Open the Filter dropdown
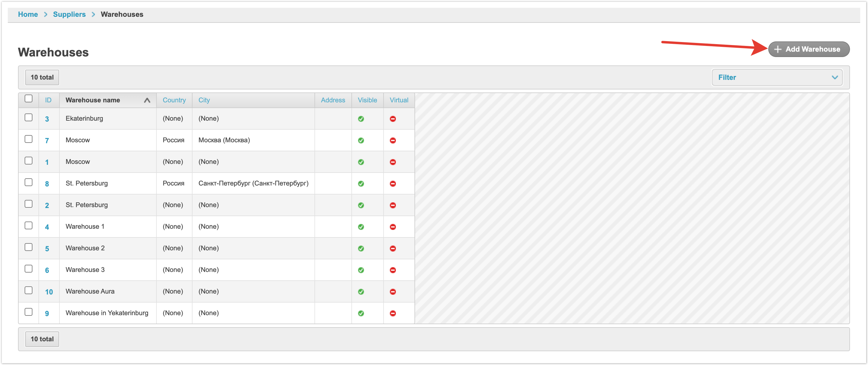This screenshot has height=365, width=868. tap(777, 77)
